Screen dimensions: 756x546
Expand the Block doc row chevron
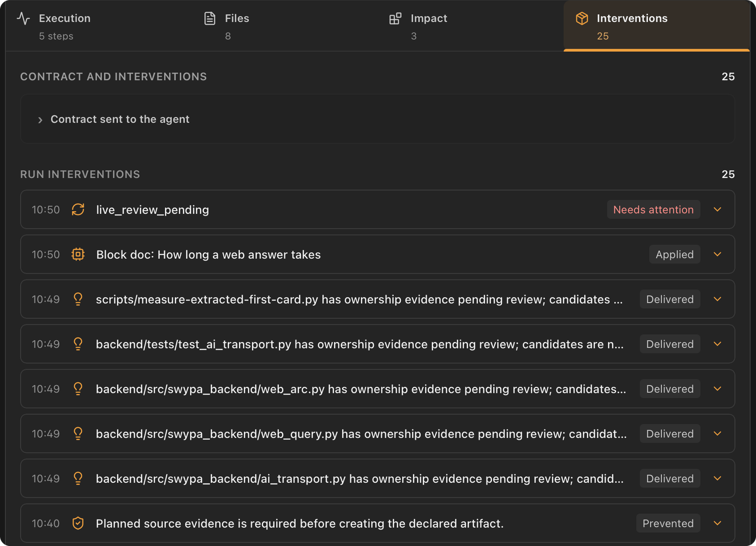point(717,254)
